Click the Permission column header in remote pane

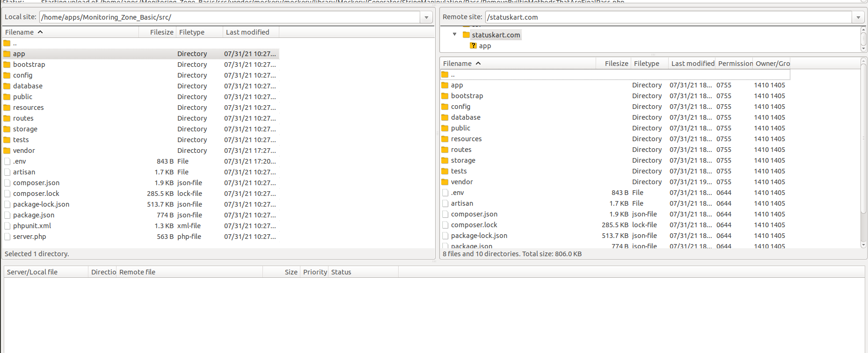click(x=735, y=64)
